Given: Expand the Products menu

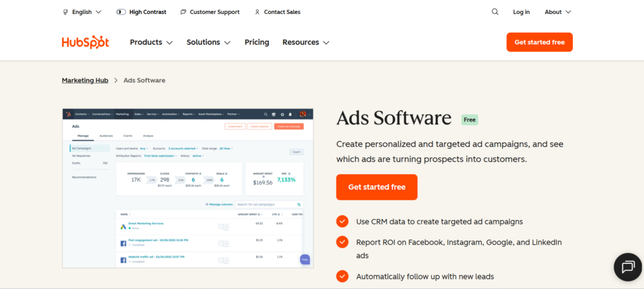Looking at the screenshot, I should coord(151,42).
